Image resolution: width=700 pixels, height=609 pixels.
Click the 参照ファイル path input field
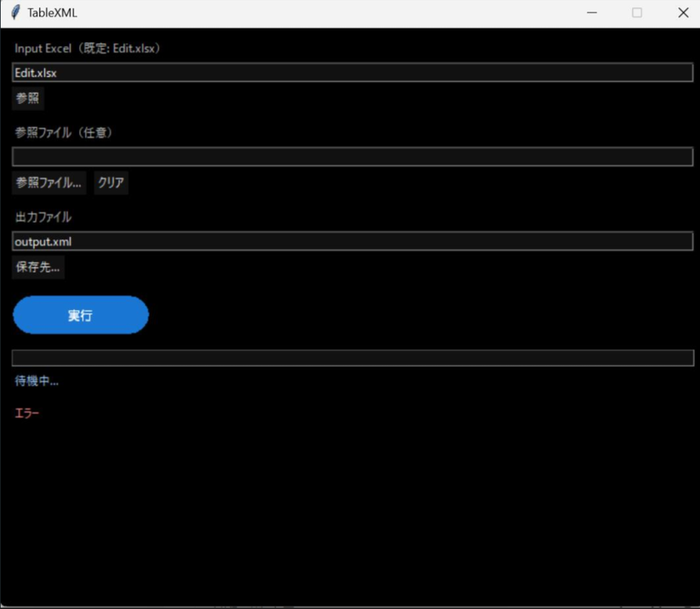coord(352,157)
